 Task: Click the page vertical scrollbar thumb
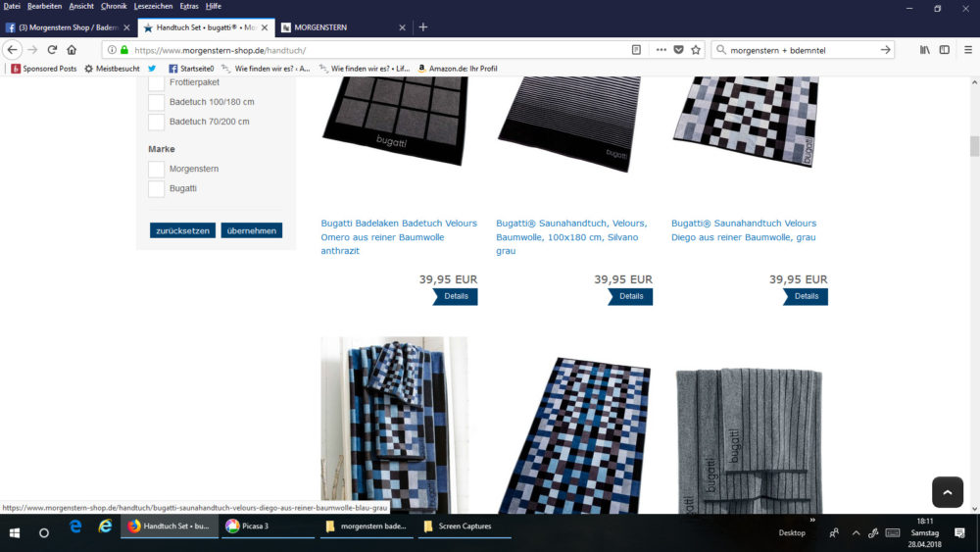pos(974,146)
